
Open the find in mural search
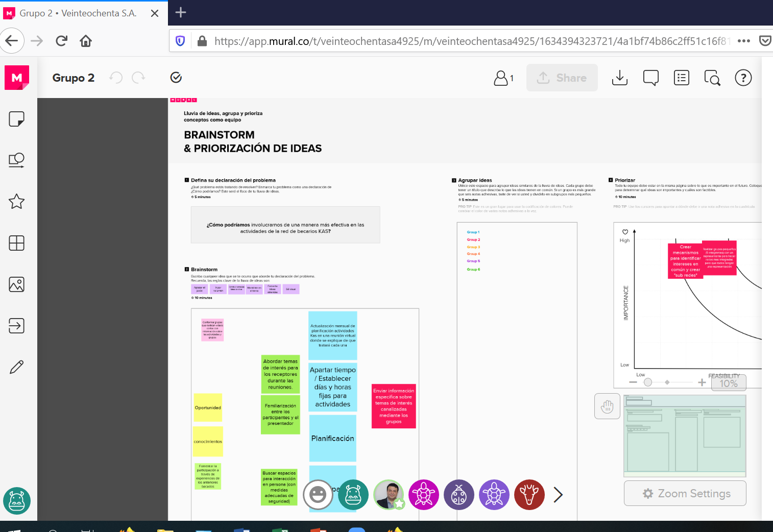tap(712, 78)
